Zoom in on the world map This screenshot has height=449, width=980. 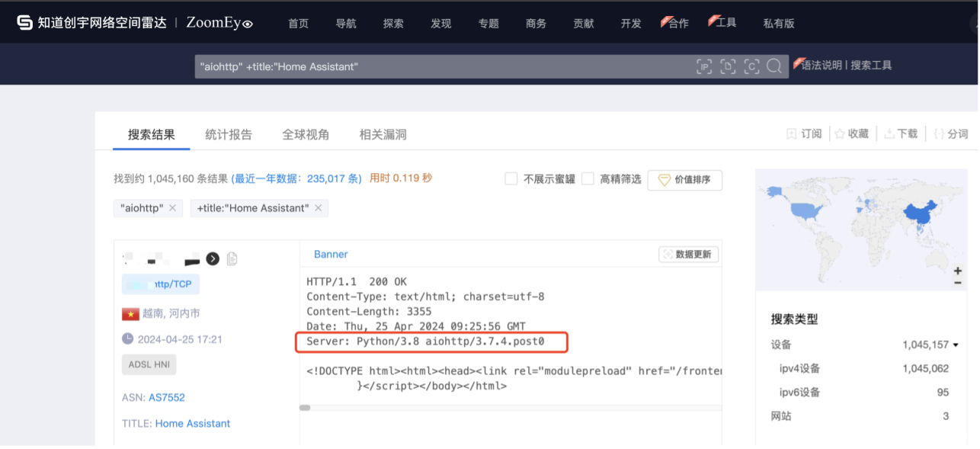pyautogui.click(x=958, y=271)
